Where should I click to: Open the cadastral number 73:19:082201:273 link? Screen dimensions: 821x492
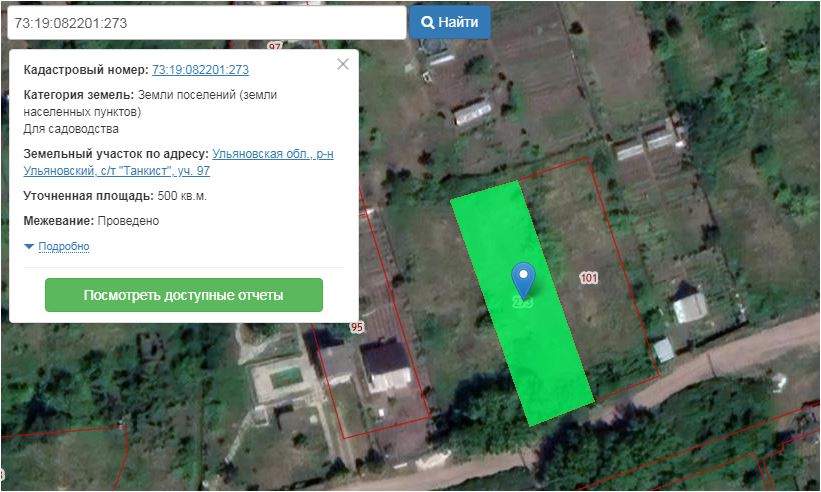[x=200, y=70]
